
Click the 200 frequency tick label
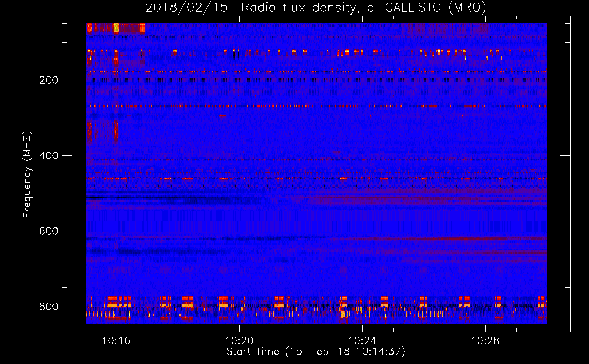pyautogui.click(x=49, y=80)
